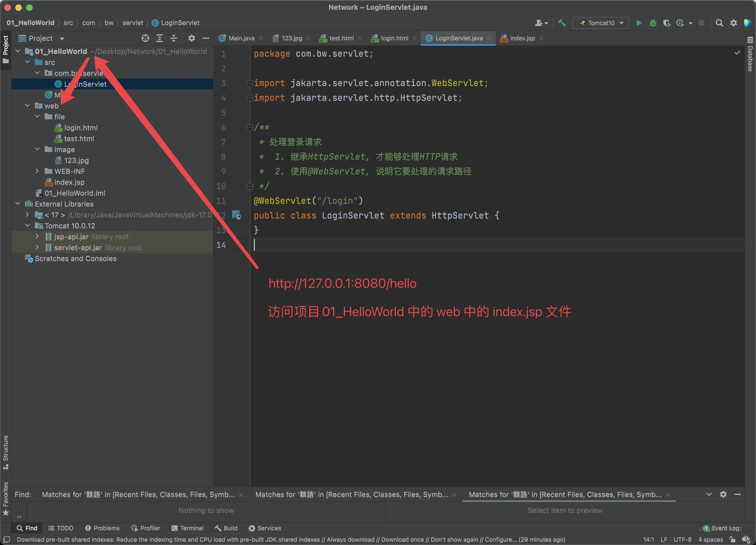Viewport: 756px width, 545px height.
Task: Open IDE settings gear in top toolbar
Action: tap(734, 23)
